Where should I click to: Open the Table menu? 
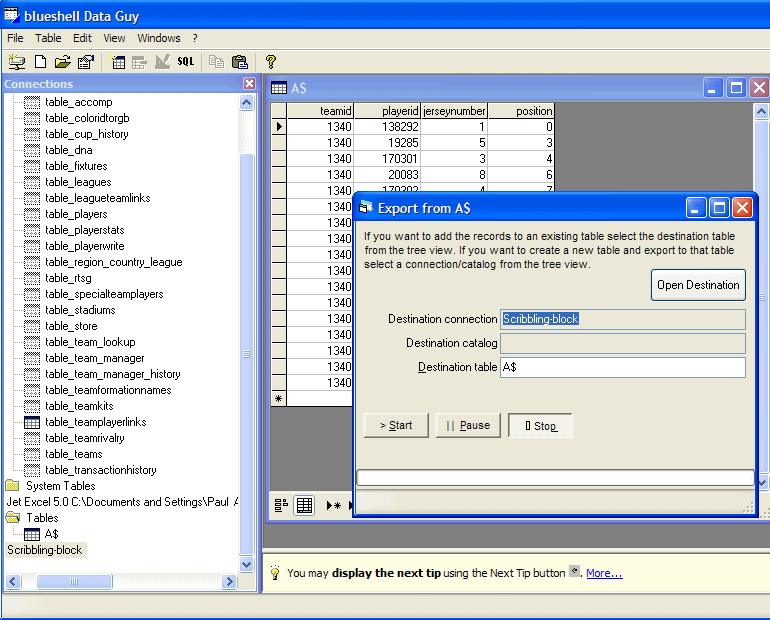click(48, 38)
